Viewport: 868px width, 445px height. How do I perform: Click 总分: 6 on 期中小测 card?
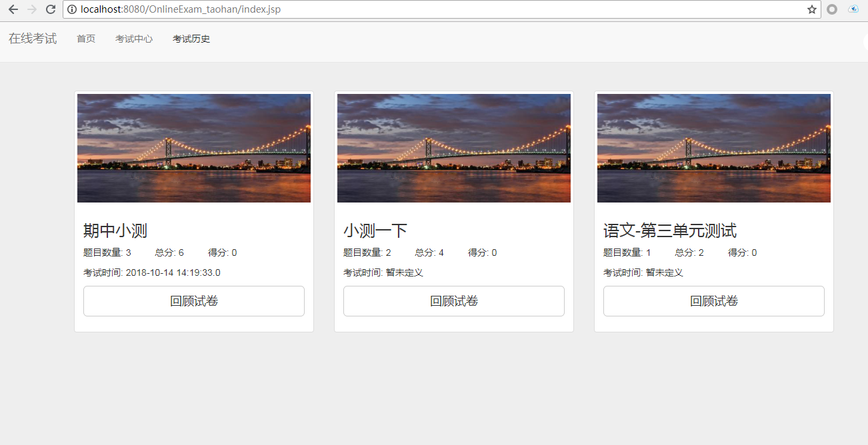click(169, 252)
